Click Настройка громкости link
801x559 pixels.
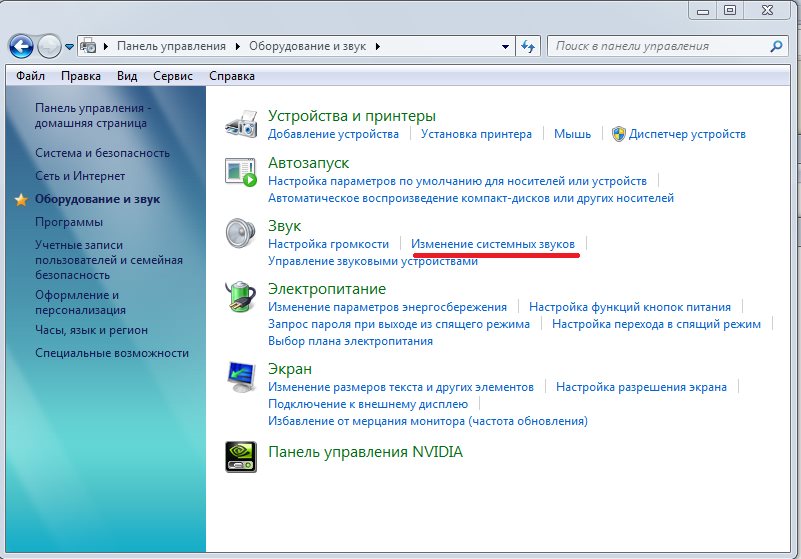(x=328, y=244)
